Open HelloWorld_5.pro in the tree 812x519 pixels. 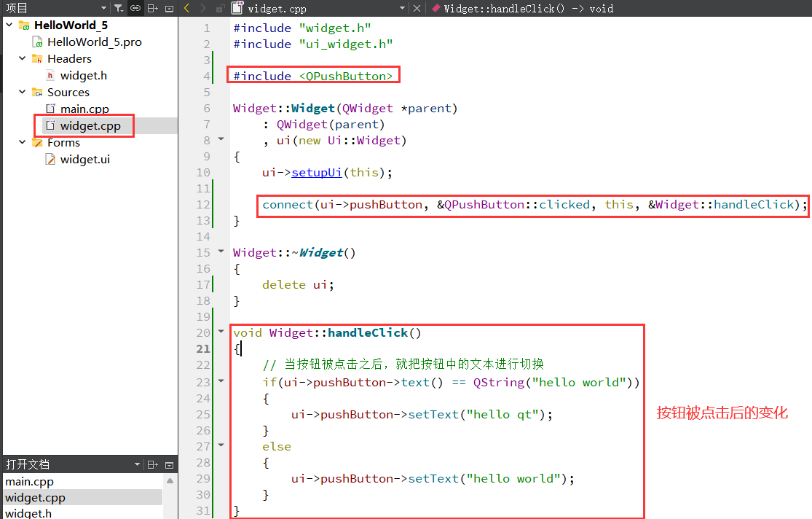coord(94,42)
